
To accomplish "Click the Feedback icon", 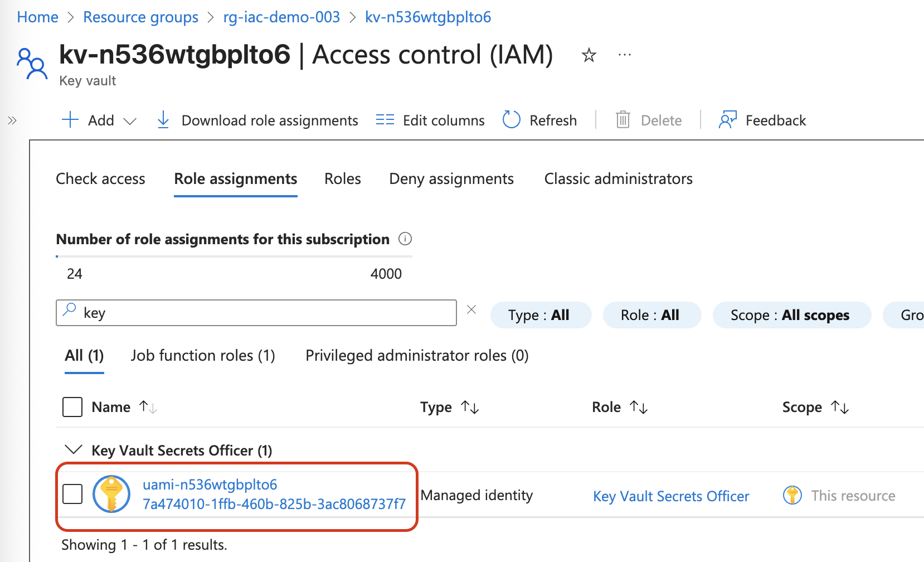I will [x=727, y=120].
